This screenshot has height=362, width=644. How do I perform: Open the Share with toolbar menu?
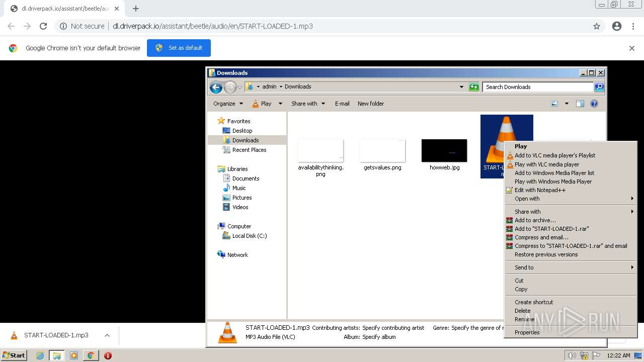(308, 104)
